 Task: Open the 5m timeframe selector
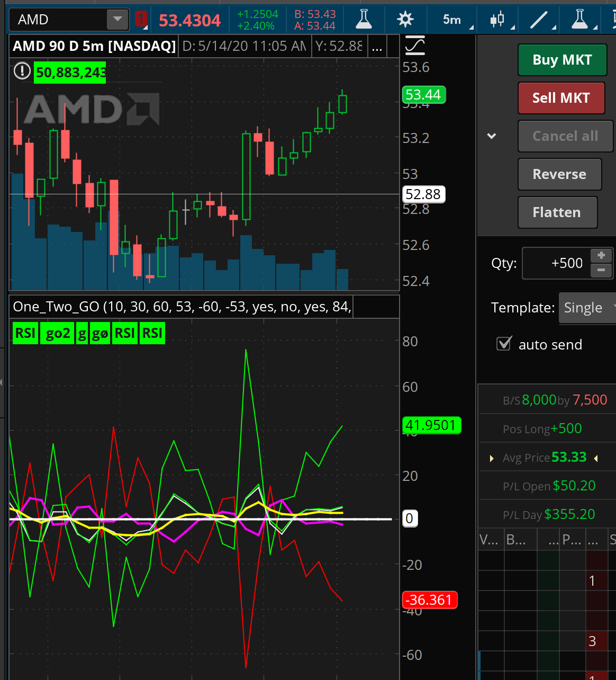(x=451, y=20)
